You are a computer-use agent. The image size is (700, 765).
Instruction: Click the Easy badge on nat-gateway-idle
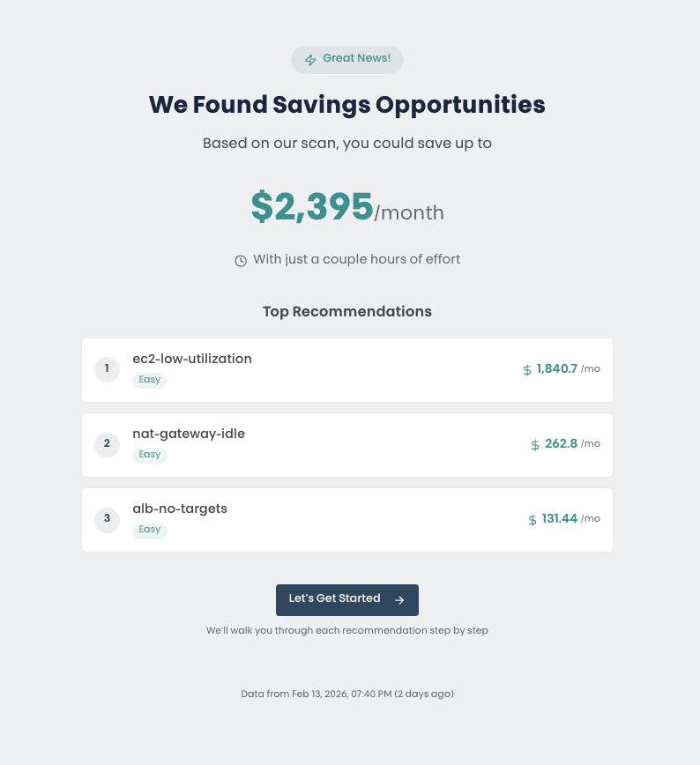coord(149,455)
